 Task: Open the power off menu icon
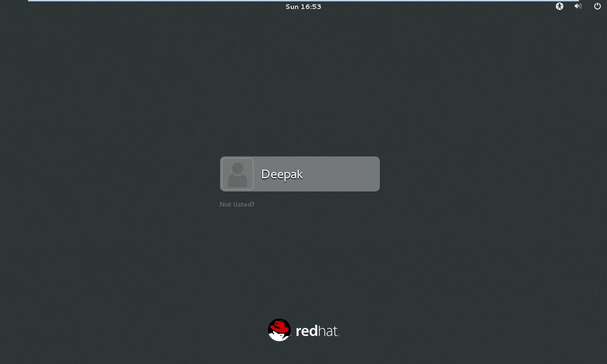coord(598,6)
